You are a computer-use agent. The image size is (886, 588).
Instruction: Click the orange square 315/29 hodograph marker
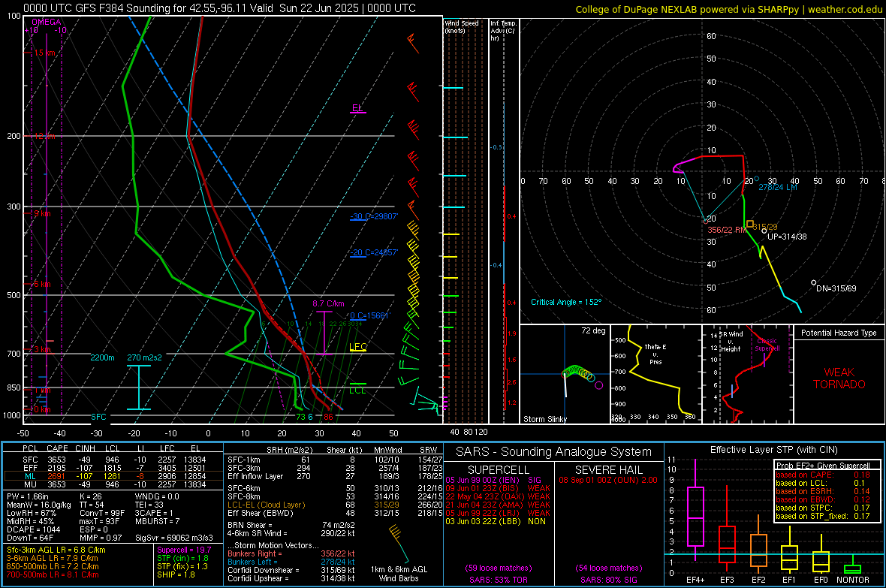[750, 225]
